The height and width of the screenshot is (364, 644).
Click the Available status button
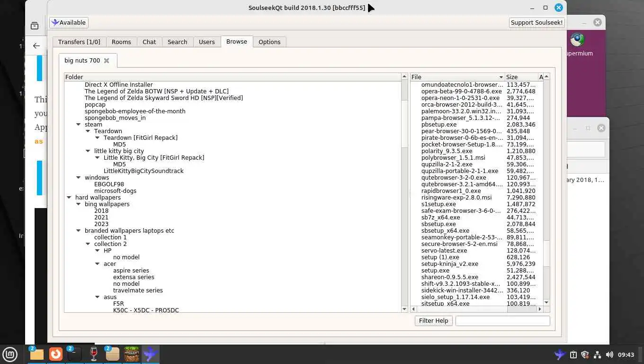(69, 22)
